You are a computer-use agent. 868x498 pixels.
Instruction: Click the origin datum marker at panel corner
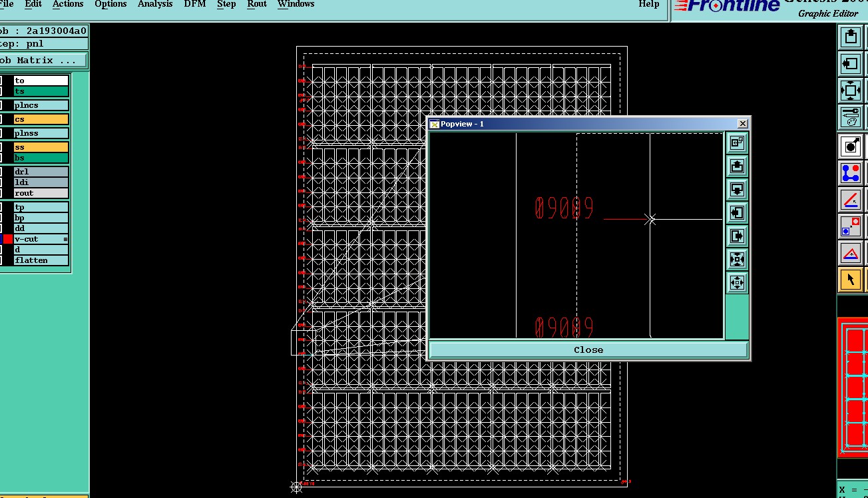[297, 487]
